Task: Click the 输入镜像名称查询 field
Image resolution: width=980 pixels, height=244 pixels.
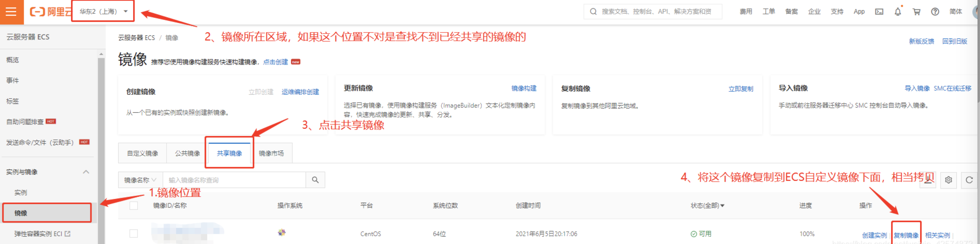Action: click(234, 180)
